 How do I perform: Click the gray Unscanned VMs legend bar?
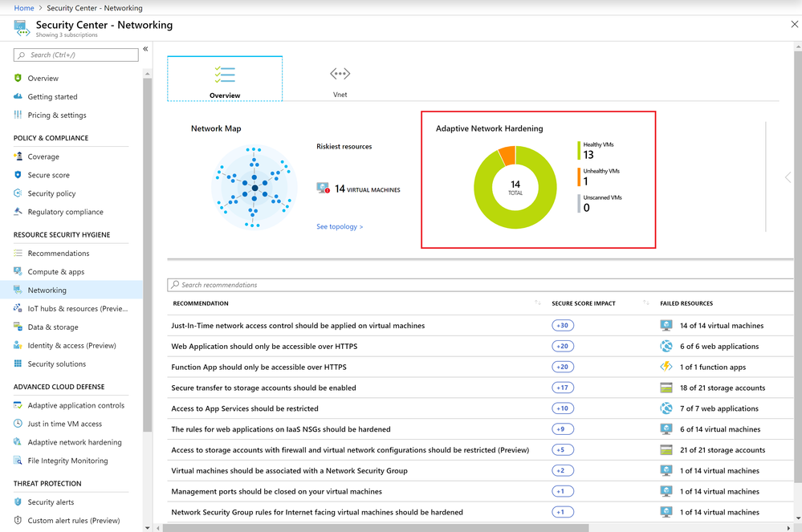tap(579, 203)
